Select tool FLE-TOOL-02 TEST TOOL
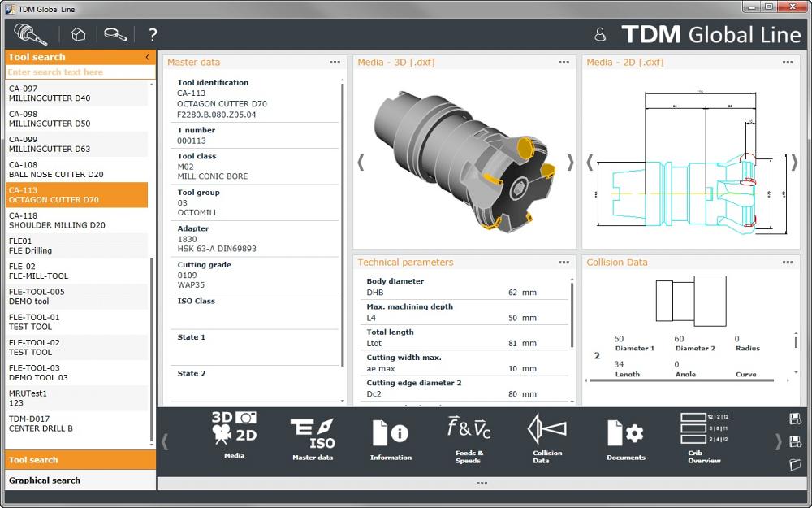 click(x=76, y=347)
